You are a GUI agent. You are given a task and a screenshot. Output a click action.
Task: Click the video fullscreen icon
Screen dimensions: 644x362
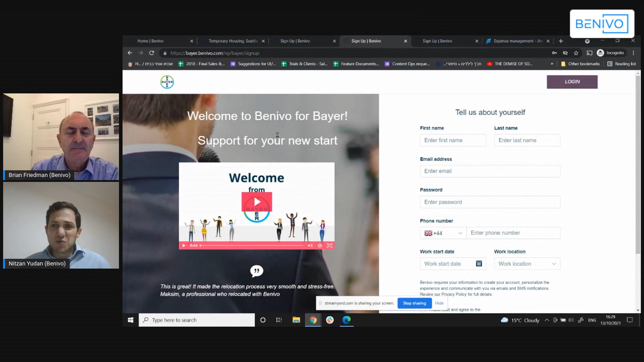[x=330, y=245]
